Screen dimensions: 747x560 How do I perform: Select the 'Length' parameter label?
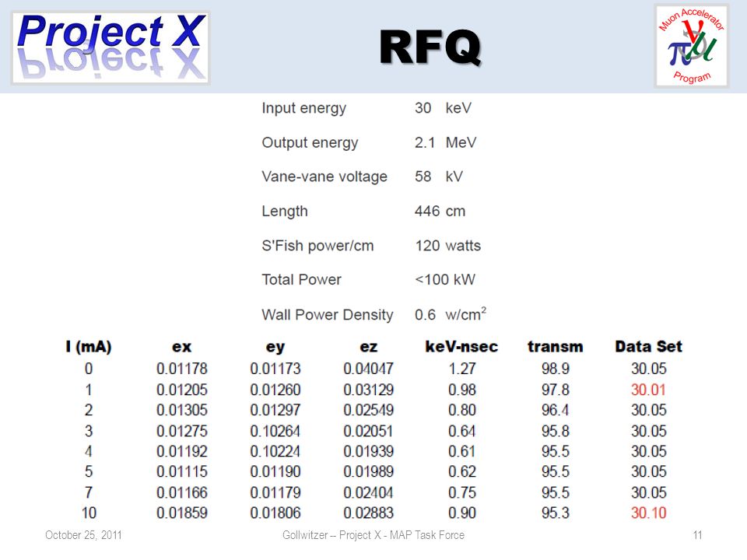[x=285, y=212]
